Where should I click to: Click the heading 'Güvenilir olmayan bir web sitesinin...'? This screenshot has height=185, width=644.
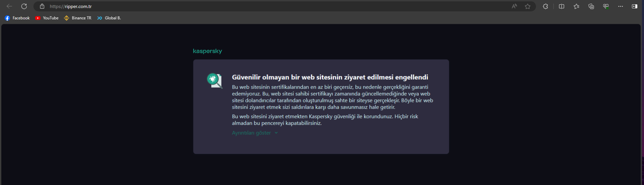tap(330, 77)
